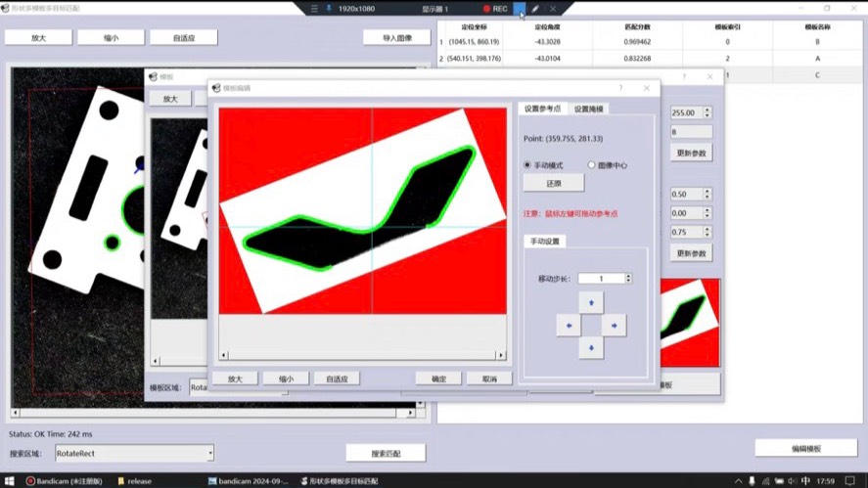Click the battery icon in system tray
The height and width of the screenshot is (488, 868).
click(x=779, y=481)
